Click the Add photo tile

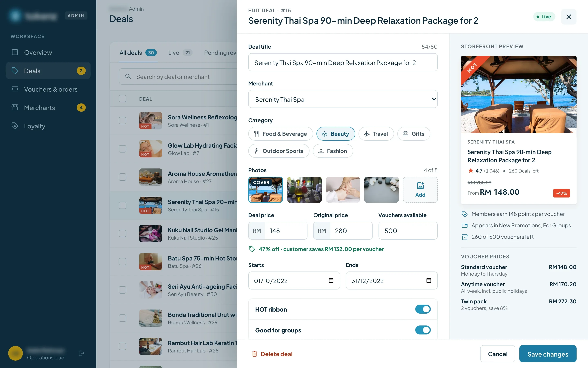coord(420,190)
